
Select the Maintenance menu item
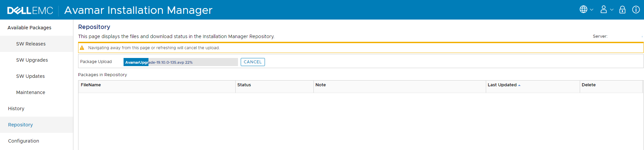[x=31, y=92]
